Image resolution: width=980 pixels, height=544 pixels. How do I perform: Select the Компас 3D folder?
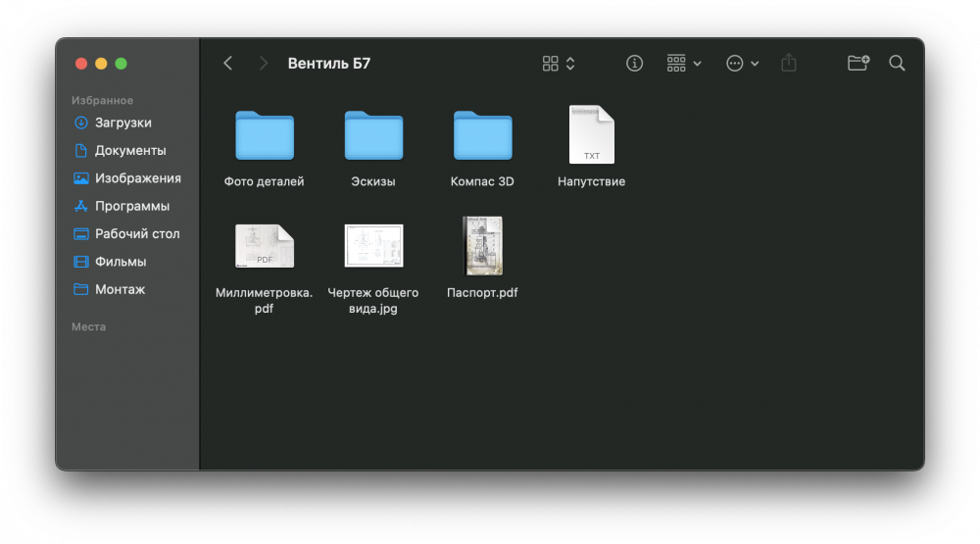click(482, 135)
